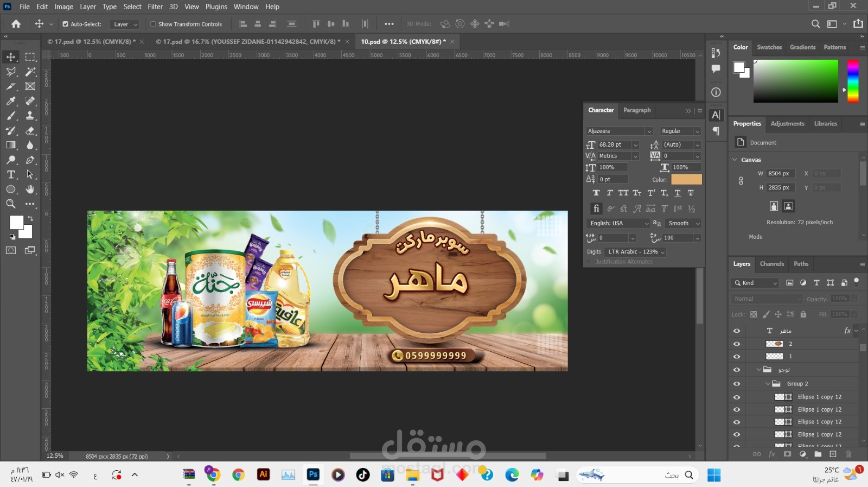The height and width of the screenshot is (487, 868).
Task: Select the Zoom tool
Action: click(11, 204)
